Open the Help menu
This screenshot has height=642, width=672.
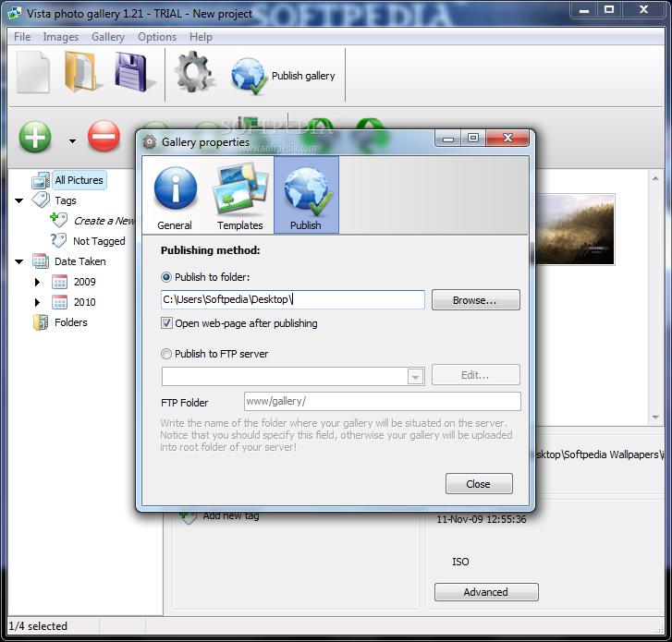pyautogui.click(x=201, y=37)
